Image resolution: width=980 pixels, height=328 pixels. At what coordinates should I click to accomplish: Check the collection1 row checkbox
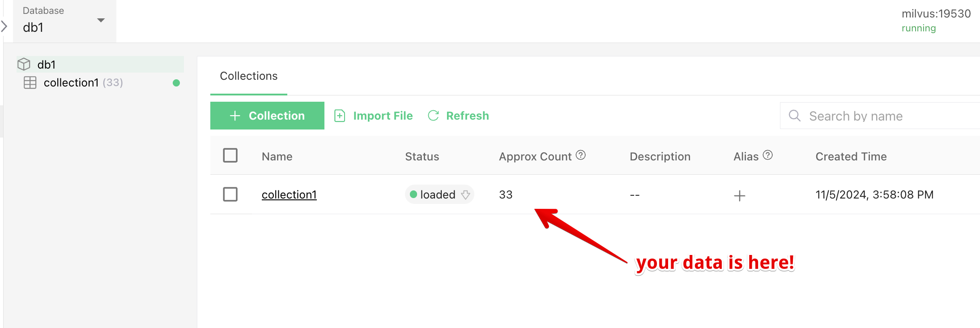[x=230, y=194]
